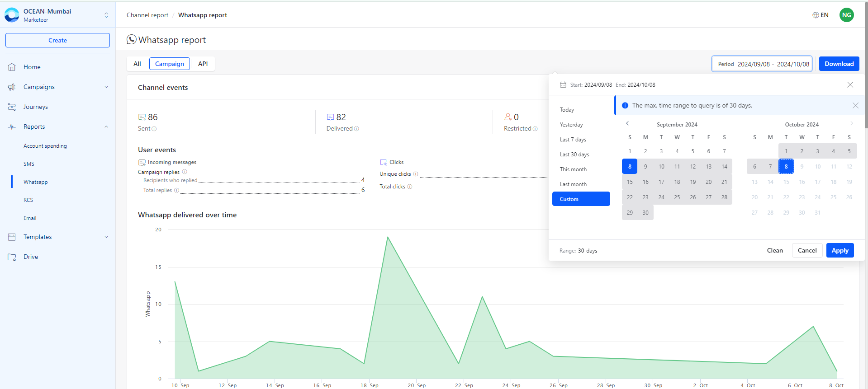
Task: Dismiss the max time range notice
Action: tap(855, 105)
